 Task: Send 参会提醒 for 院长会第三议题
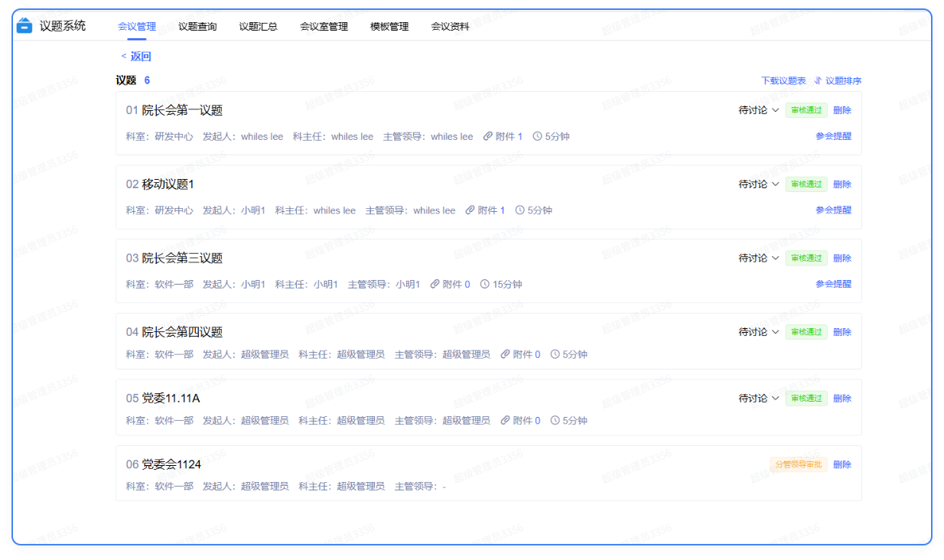833,284
